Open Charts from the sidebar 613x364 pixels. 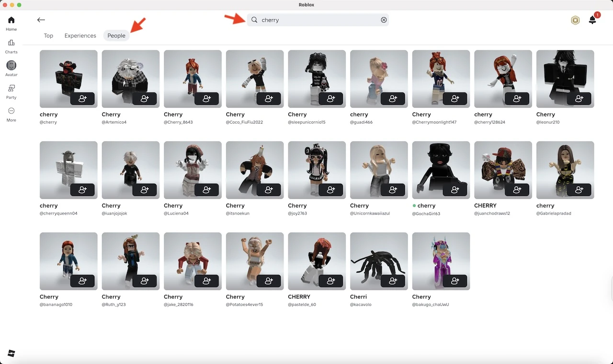[11, 46]
